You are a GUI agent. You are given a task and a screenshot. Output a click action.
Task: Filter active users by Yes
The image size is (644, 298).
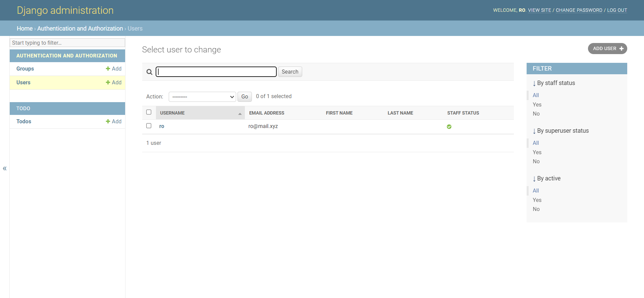point(537,200)
